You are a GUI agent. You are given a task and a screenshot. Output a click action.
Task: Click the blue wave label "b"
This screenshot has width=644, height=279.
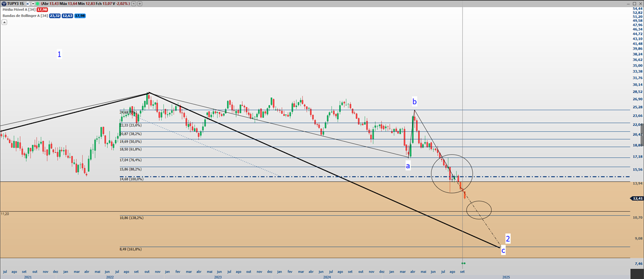pos(414,102)
